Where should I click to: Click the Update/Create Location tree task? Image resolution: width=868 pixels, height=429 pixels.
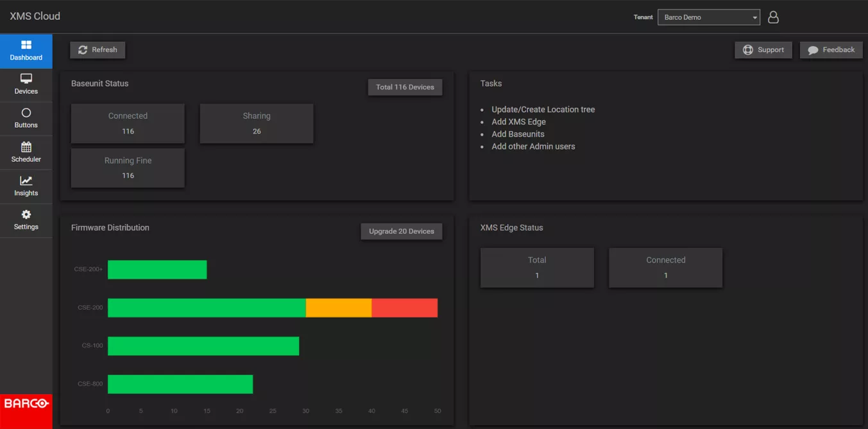click(x=543, y=110)
